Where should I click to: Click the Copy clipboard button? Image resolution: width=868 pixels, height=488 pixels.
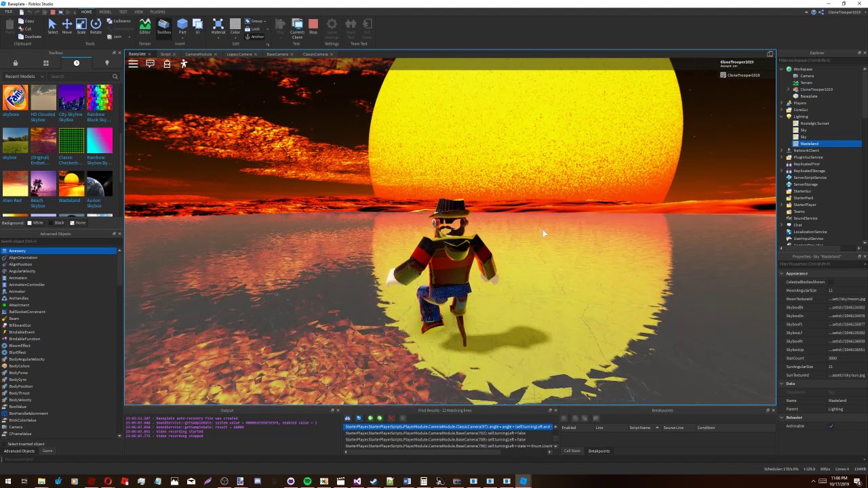pos(26,21)
